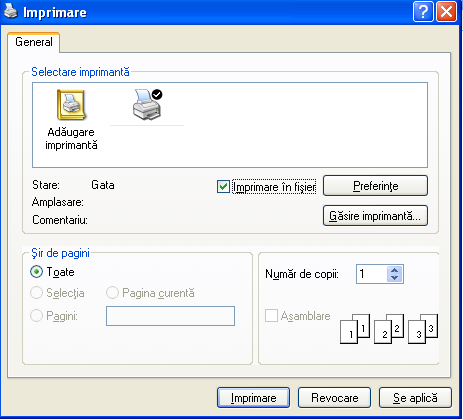
Task: Enable the Asamblare checkbox
Action: pos(271,315)
